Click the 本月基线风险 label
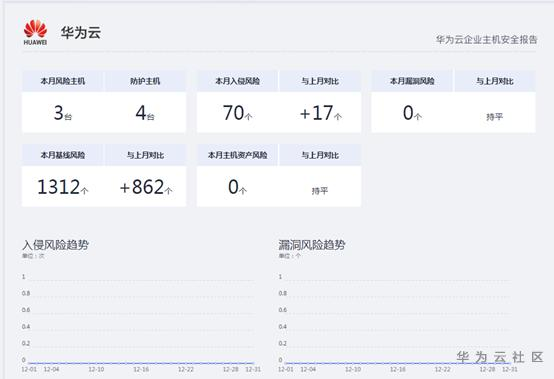 [x=63, y=155]
